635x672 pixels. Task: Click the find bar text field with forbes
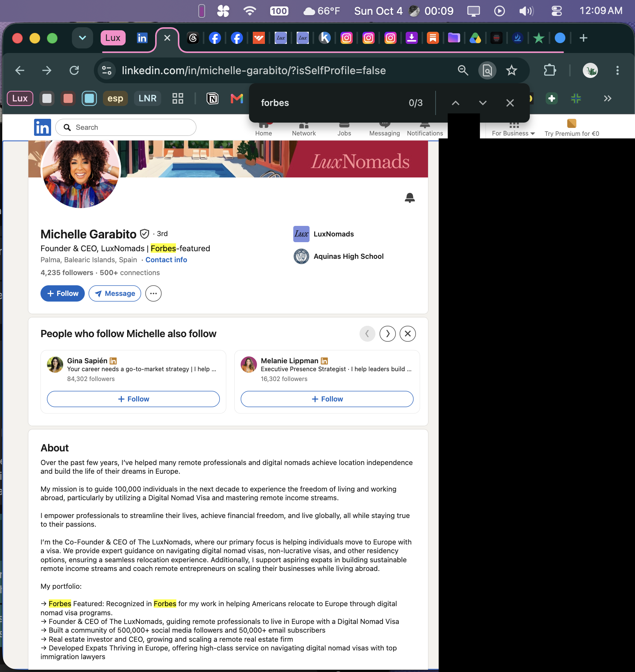[329, 103]
